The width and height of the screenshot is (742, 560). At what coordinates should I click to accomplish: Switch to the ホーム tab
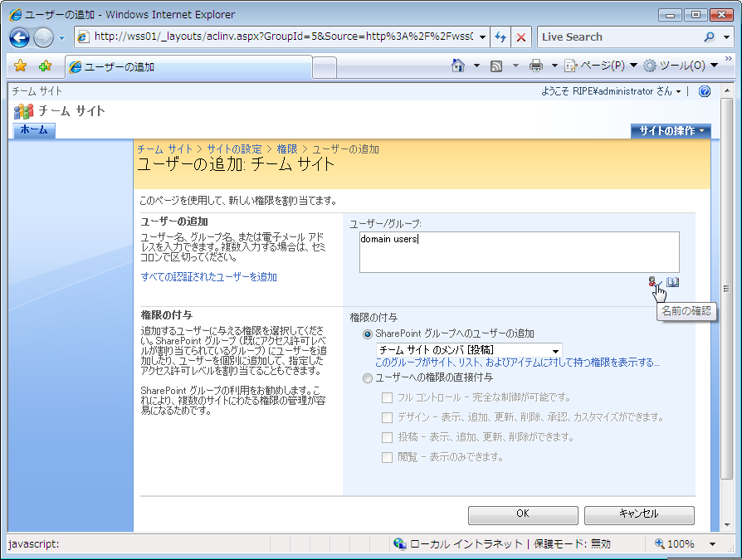[x=34, y=130]
